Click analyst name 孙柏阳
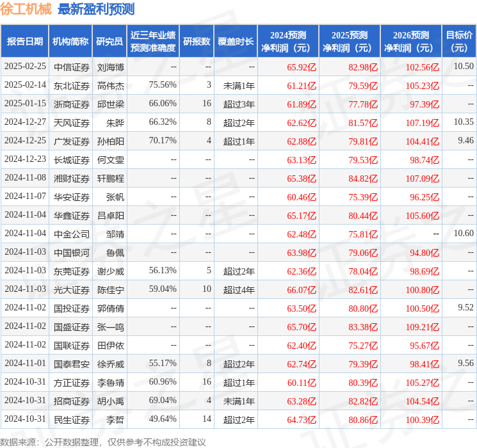Image resolution: width=477 pixels, height=448 pixels. pos(110,141)
